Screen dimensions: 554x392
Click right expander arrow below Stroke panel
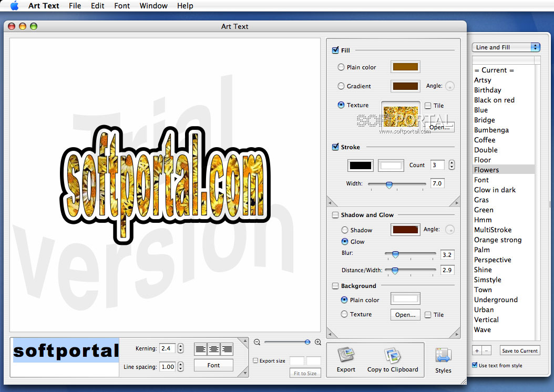tap(456, 203)
